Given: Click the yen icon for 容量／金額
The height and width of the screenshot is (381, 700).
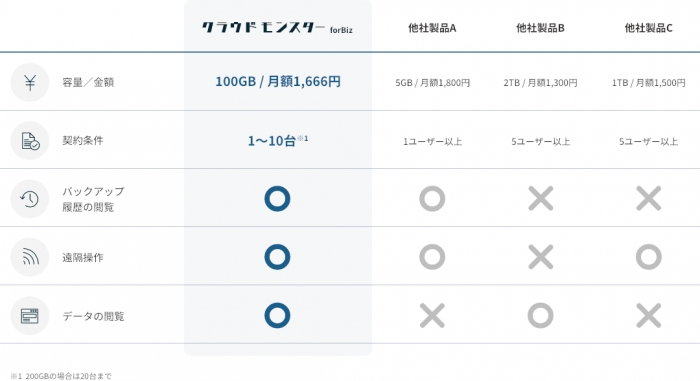Looking at the screenshot, I should [x=30, y=83].
